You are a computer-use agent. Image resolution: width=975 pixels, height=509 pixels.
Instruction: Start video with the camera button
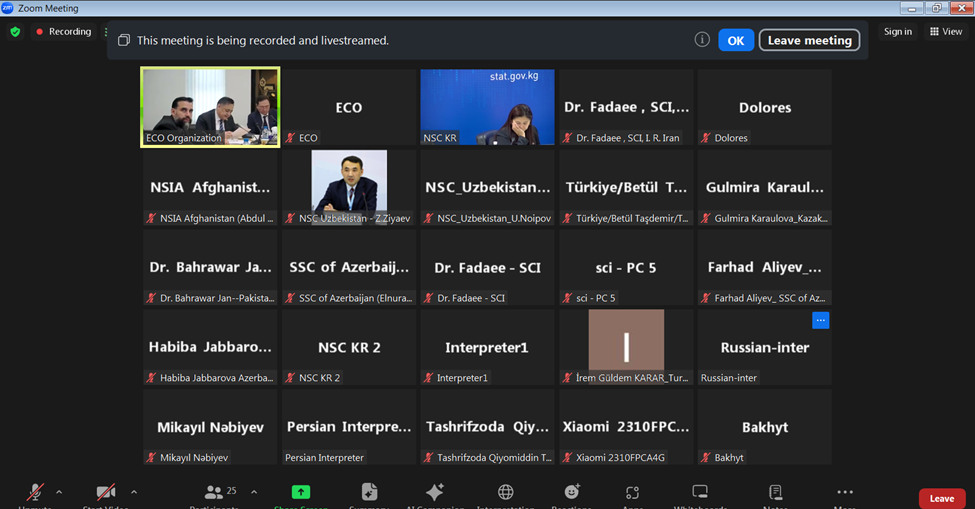105,492
